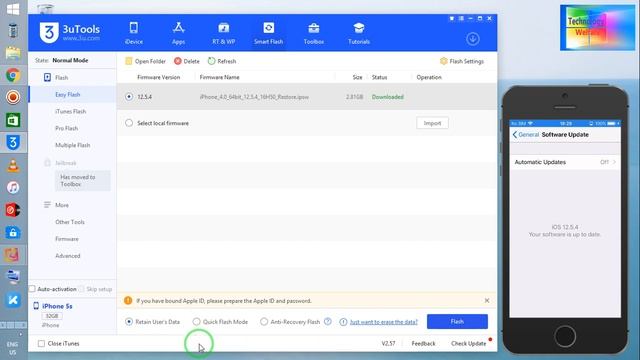Refresh the firmware list

pyautogui.click(x=222, y=61)
